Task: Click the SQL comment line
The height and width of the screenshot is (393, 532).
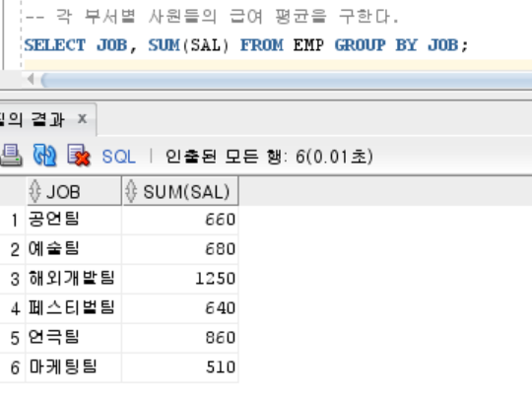Action: click(x=212, y=17)
